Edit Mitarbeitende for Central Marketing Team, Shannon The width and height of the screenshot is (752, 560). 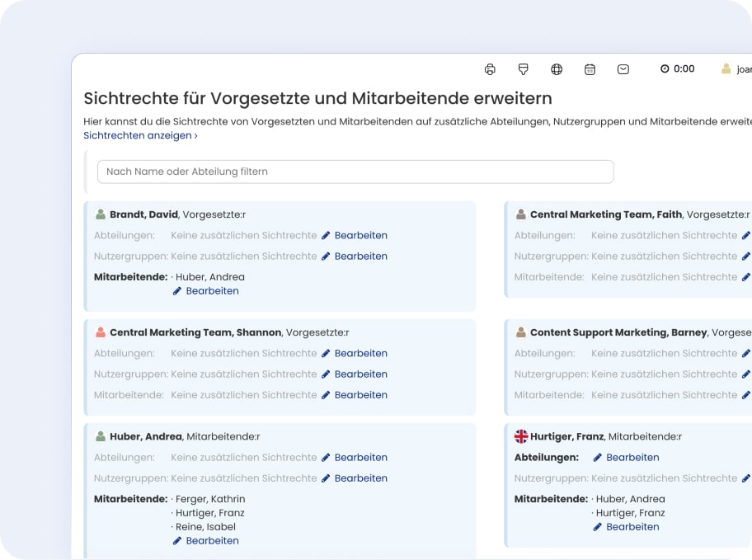pos(354,395)
